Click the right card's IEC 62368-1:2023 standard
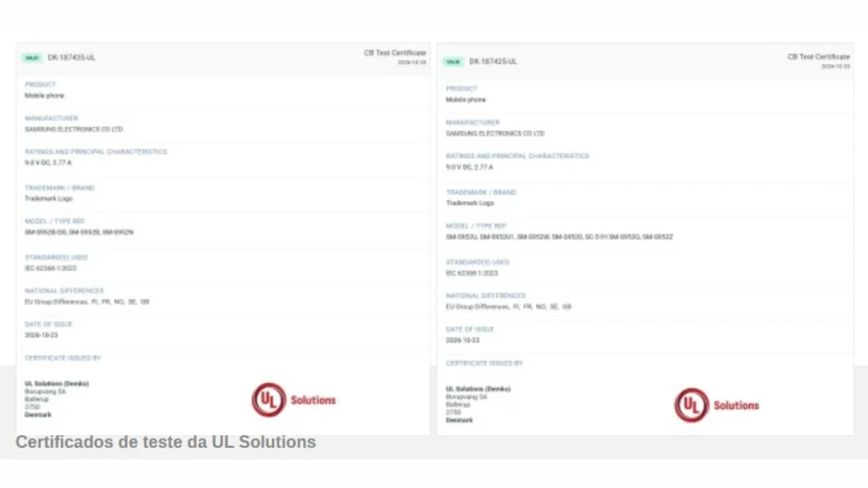The height and width of the screenshot is (488, 868). pos(472,273)
